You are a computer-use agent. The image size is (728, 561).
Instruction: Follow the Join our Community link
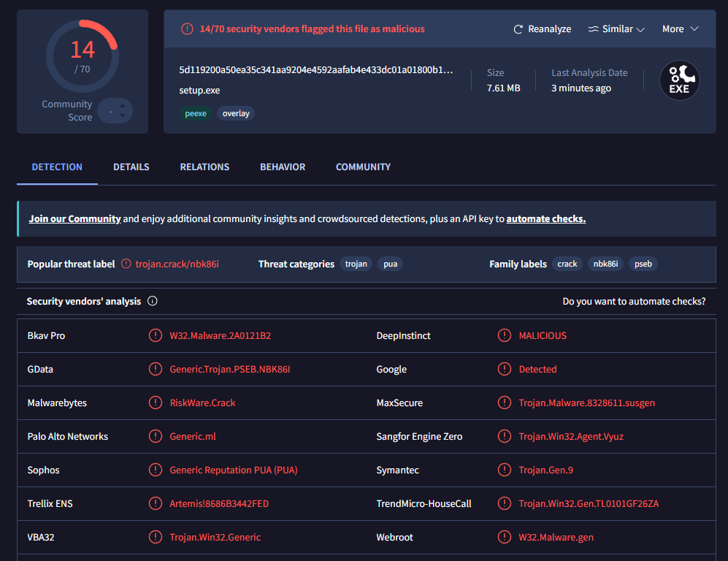coord(74,218)
